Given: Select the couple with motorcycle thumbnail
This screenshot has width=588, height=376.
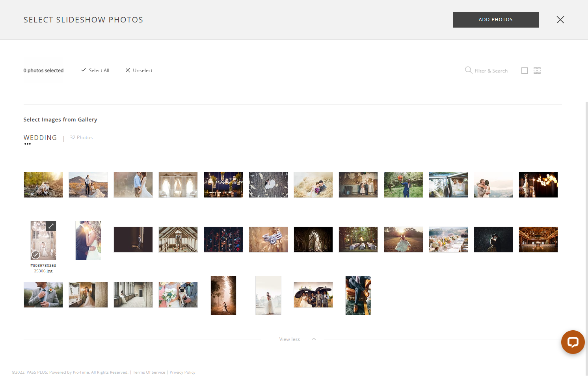Looking at the screenshot, I should (x=43, y=185).
